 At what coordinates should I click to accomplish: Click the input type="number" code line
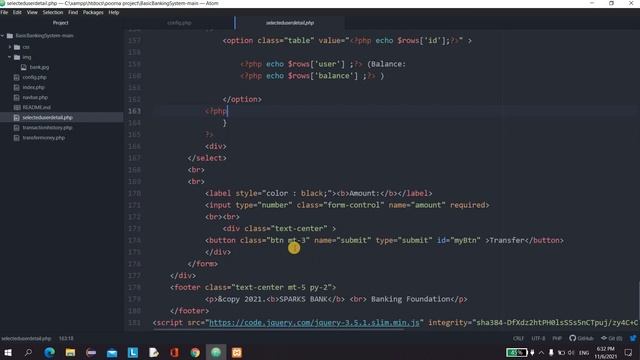coord(347,205)
